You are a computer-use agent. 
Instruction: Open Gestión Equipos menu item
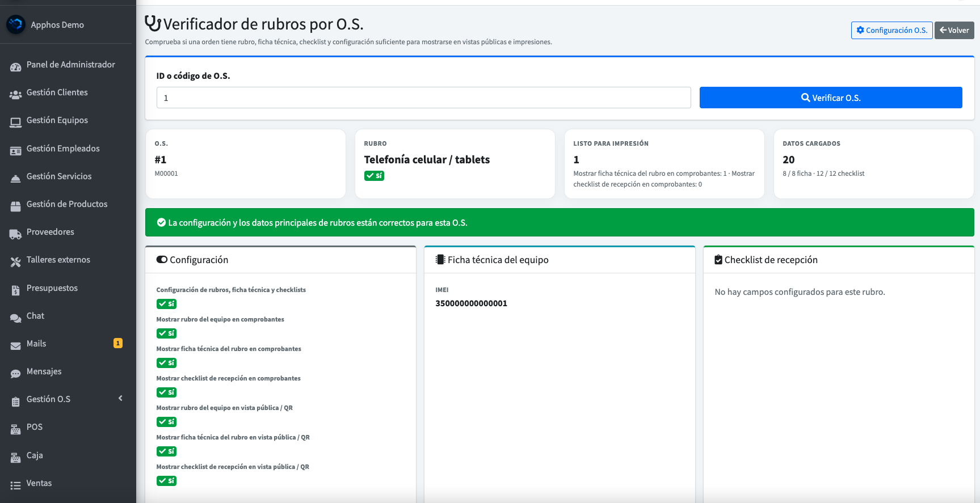click(68, 120)
